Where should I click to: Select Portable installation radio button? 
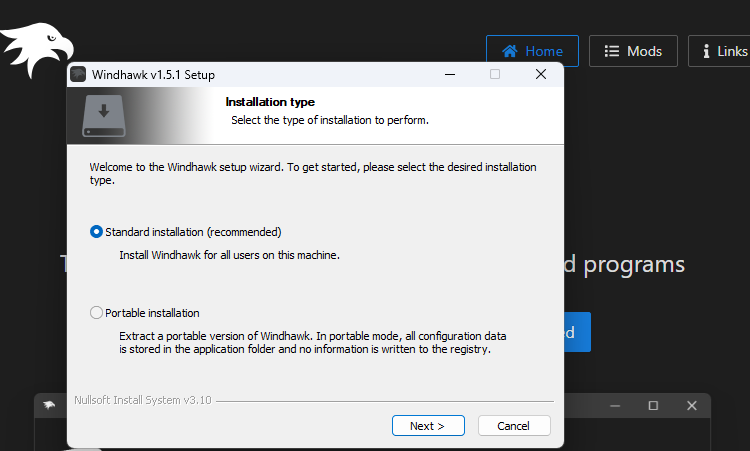pos(96,313)
